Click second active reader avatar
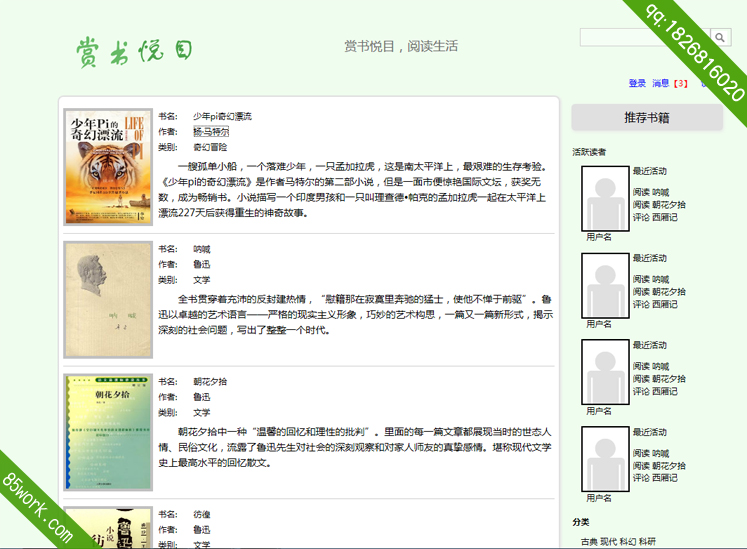Viewport: 747px width, 549px height. (x=605, y=285)
